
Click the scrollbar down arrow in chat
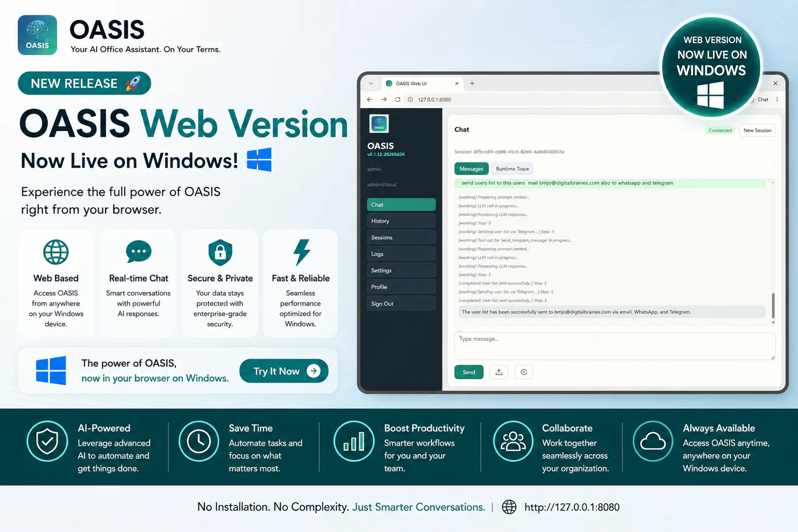(x=773, y=323)
